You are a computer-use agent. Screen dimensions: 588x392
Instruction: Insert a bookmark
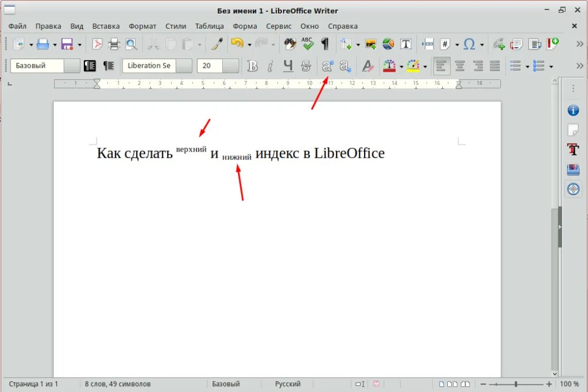pos(553,44)
